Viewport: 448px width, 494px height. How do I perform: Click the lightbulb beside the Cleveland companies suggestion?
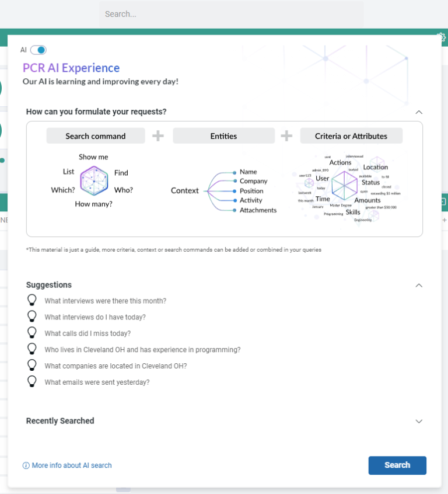[x=32, y=366]
